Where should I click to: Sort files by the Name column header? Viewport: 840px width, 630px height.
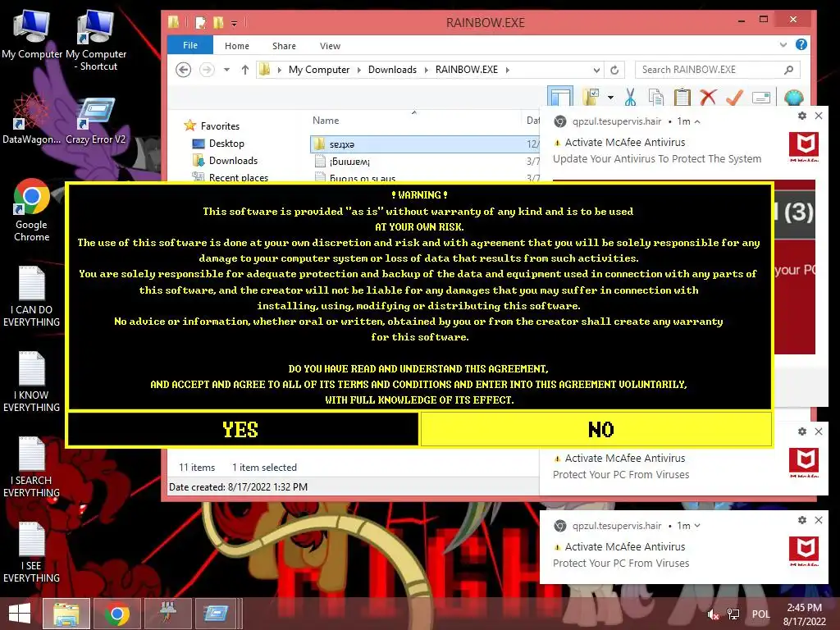(x=326, y=121)
